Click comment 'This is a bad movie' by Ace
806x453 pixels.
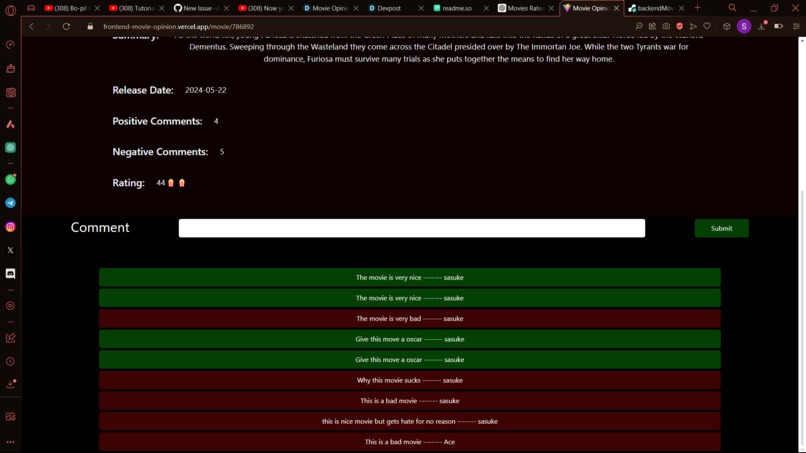point(410,442)
